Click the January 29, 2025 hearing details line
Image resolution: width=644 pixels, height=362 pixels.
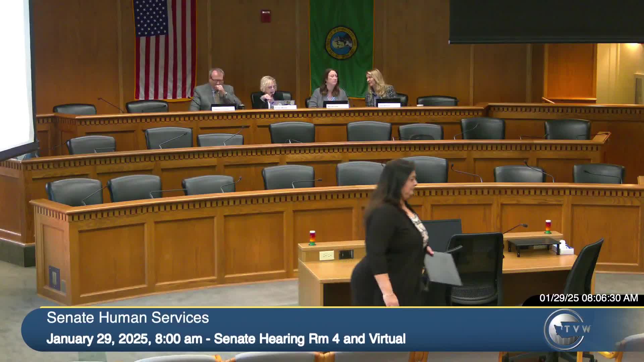tap(226, 339)
